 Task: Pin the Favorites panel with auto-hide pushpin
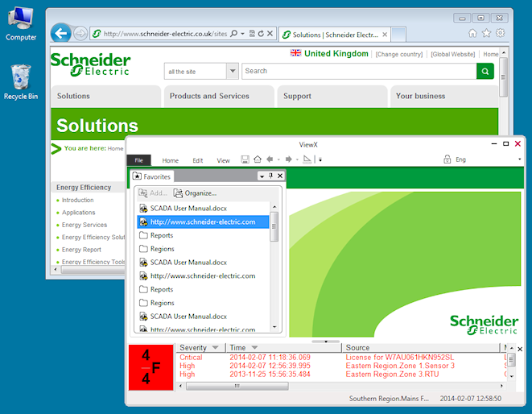click(271, 176)
